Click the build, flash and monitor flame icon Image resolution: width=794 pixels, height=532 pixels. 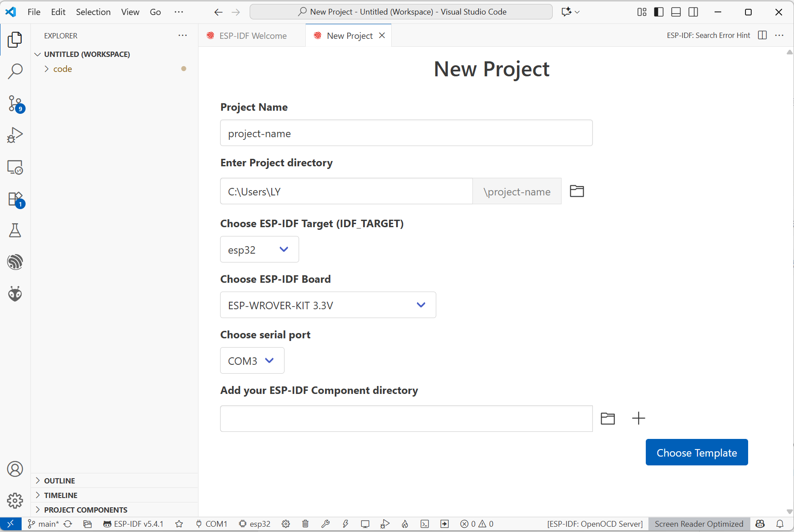pos(405,524)
